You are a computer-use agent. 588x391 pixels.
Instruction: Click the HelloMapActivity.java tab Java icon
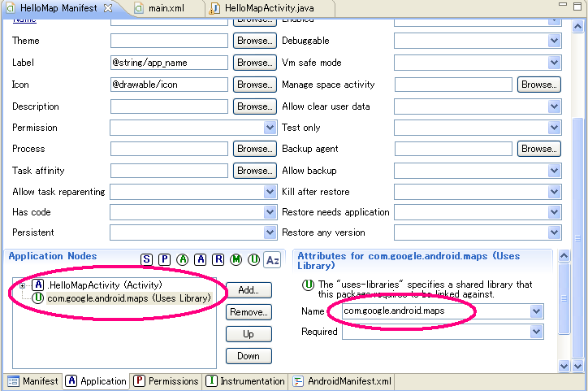[x=214, y=8]
